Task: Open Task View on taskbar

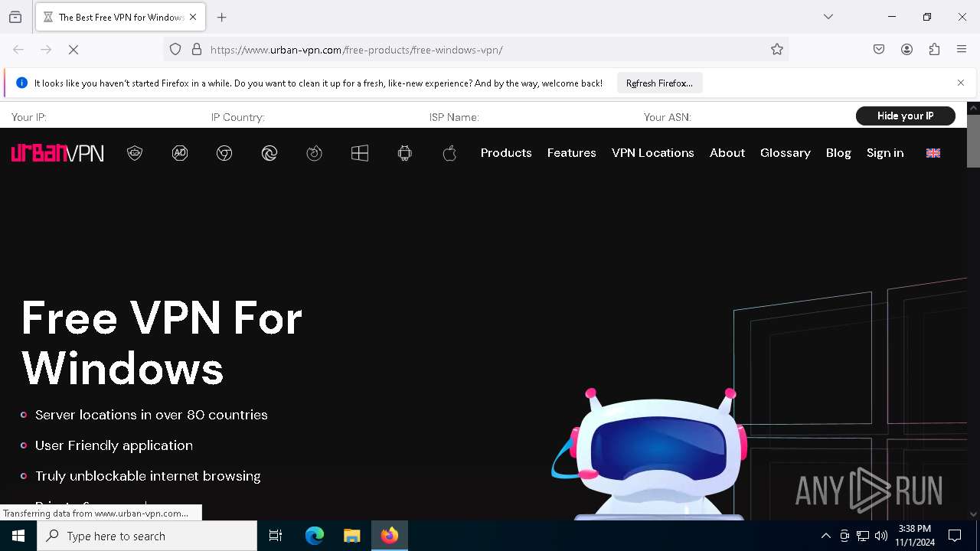Action: [276, 536]
